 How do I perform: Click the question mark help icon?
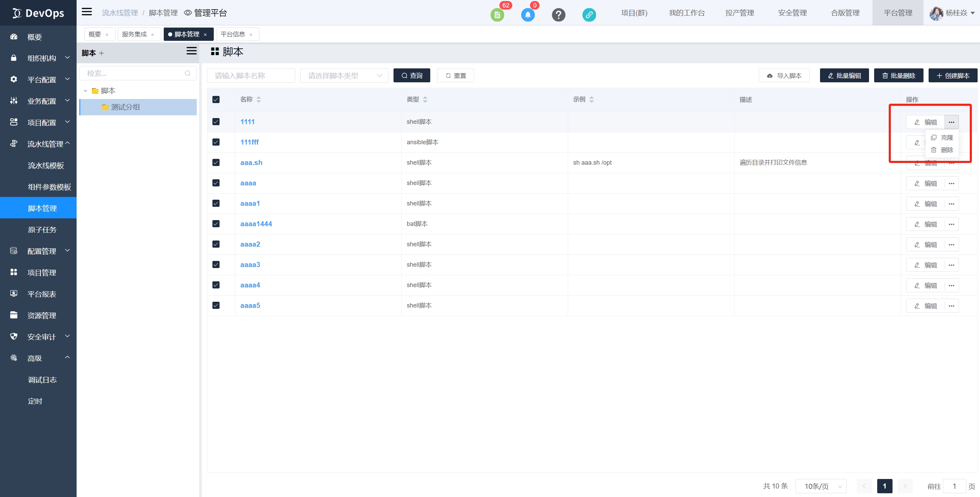click(558, 15)
